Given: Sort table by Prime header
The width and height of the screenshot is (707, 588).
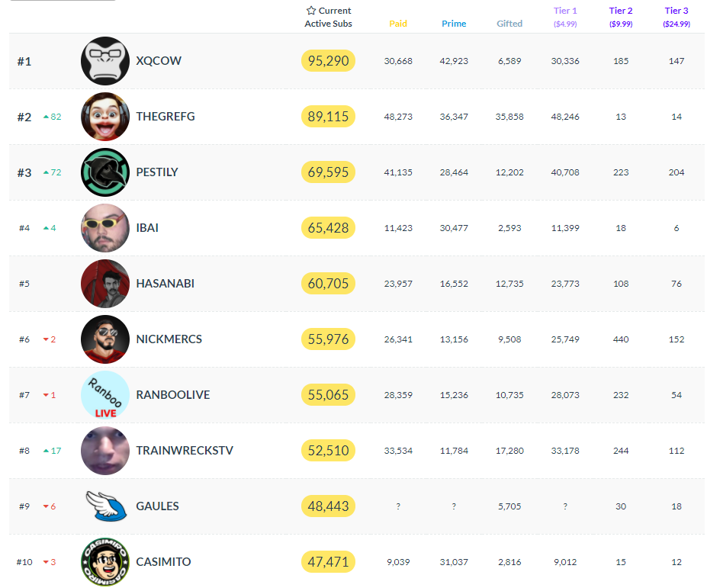Looking at the screenshot, I should [454, 24].
